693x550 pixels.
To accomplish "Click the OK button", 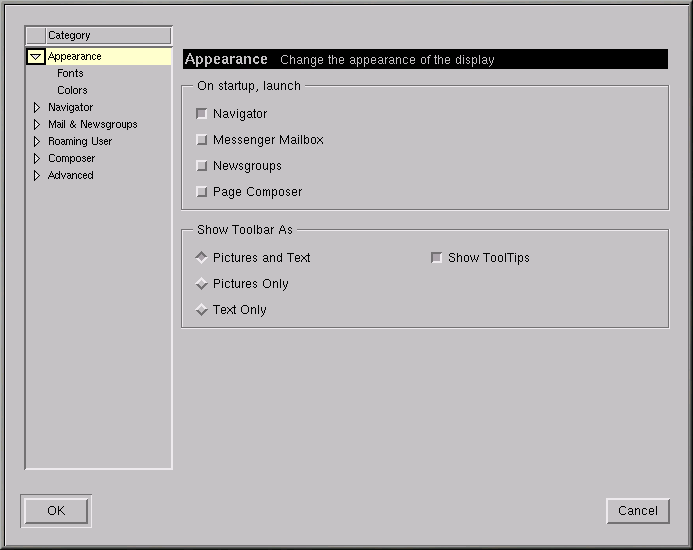I will tap(56, 511).
